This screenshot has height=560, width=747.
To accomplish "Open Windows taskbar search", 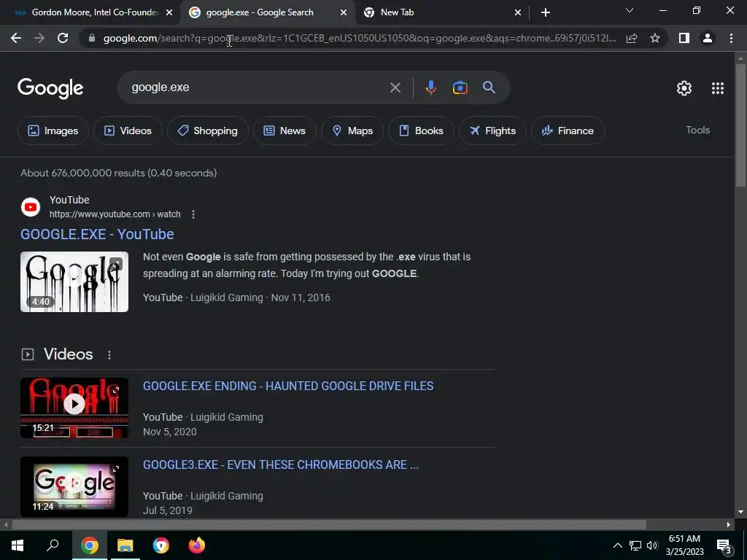I will tap(53, 545).
